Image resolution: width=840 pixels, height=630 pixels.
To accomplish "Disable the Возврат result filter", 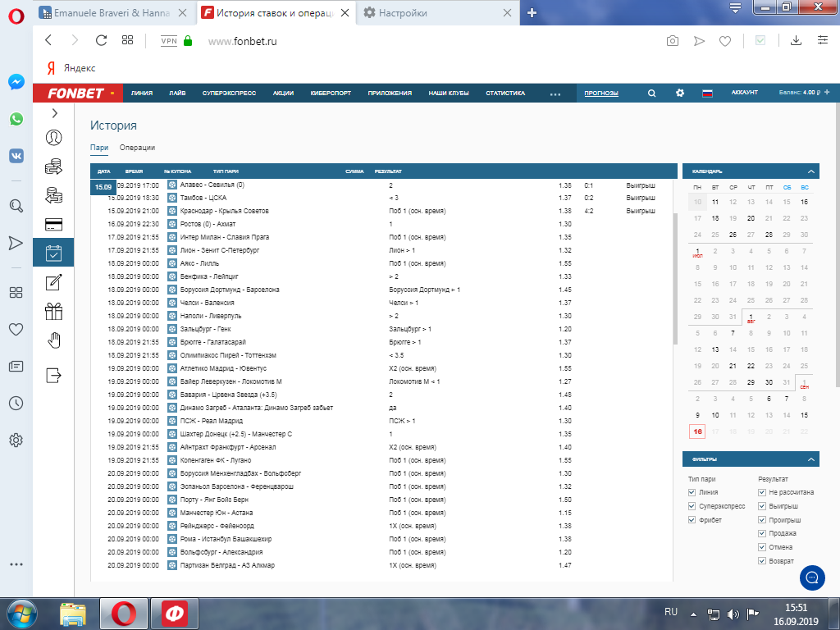I will pyautogui.click(x=763, y=561).
